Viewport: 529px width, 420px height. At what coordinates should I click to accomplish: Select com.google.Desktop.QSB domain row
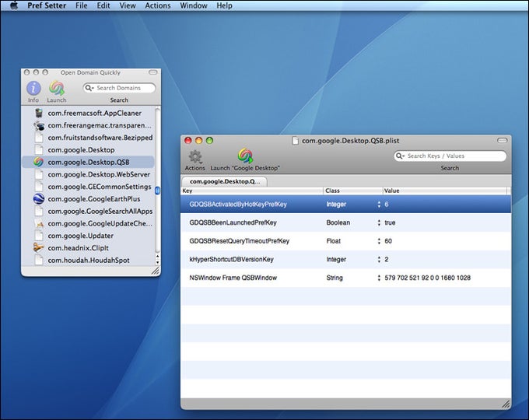point(88,162)
